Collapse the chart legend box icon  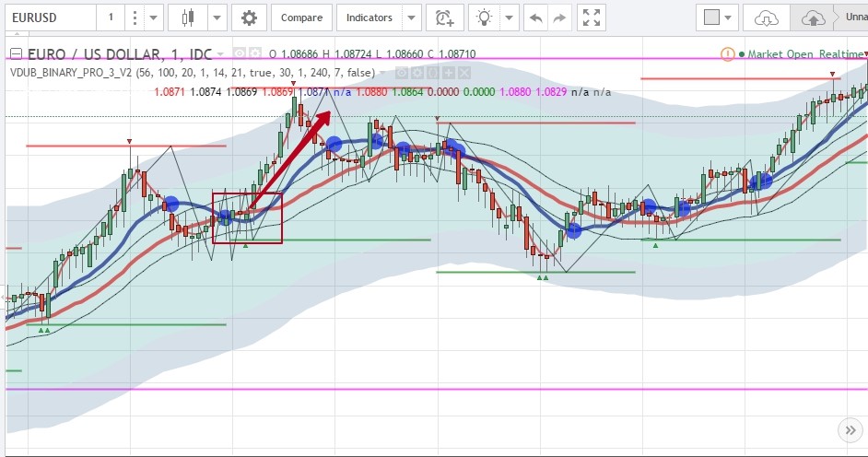tap(16, 53)
